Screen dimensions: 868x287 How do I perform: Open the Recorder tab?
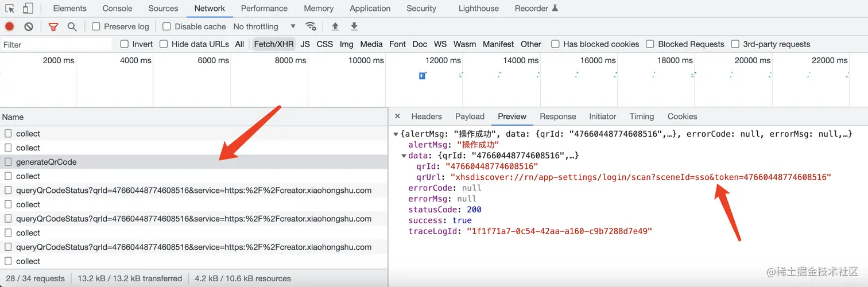click(536, 9)
